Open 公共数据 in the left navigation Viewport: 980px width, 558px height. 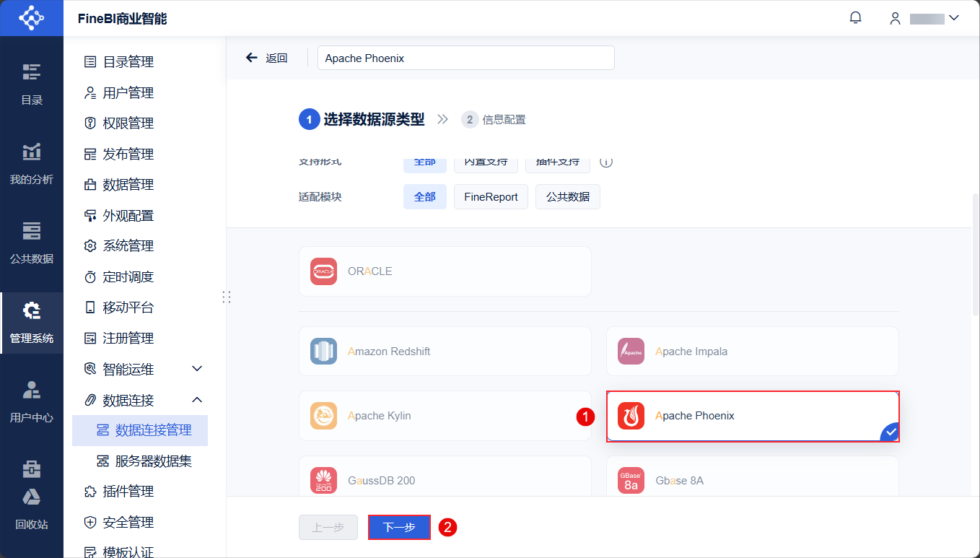(x=32, y=243)
